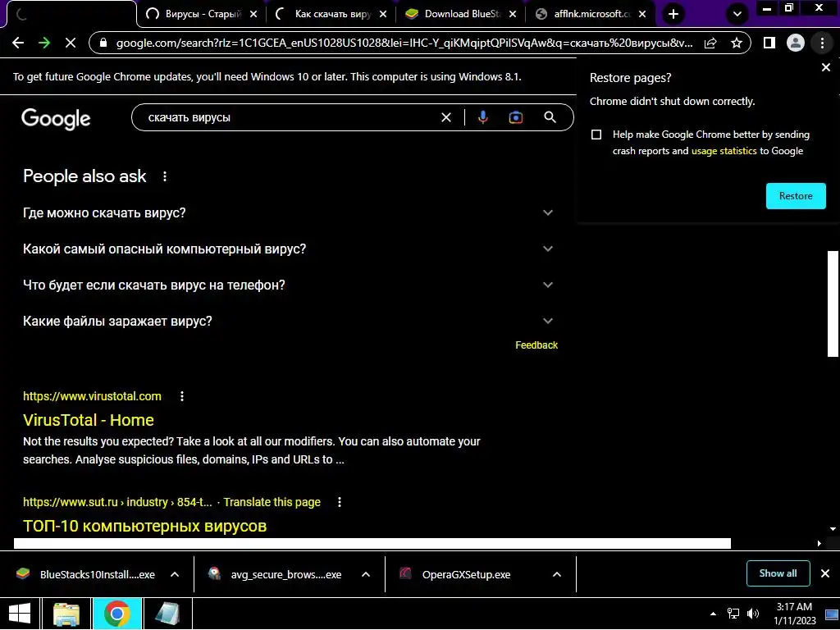Open the Feedback link
The width and height of the screenshot is (840, 630).
(x=536, y=345)
